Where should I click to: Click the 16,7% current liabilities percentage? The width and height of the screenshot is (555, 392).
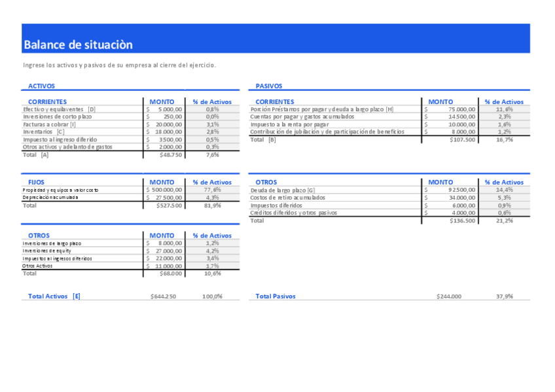(504, 140)
